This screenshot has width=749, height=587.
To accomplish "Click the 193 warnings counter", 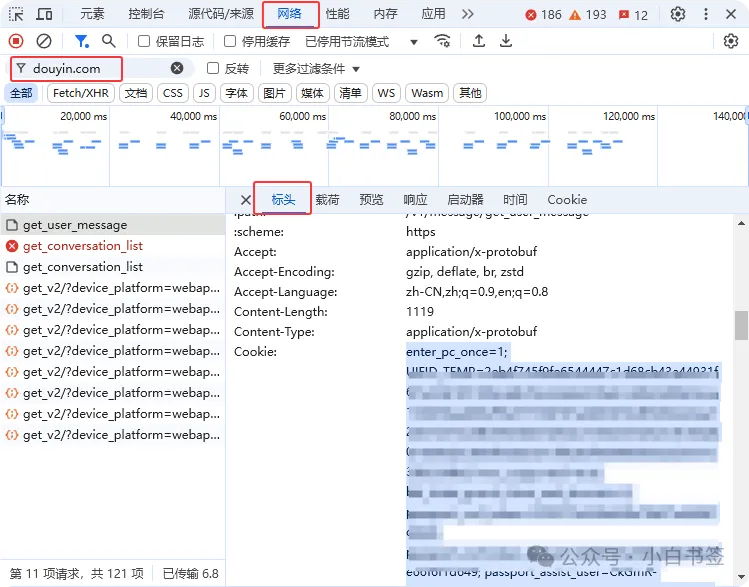I will coord(588,15).
